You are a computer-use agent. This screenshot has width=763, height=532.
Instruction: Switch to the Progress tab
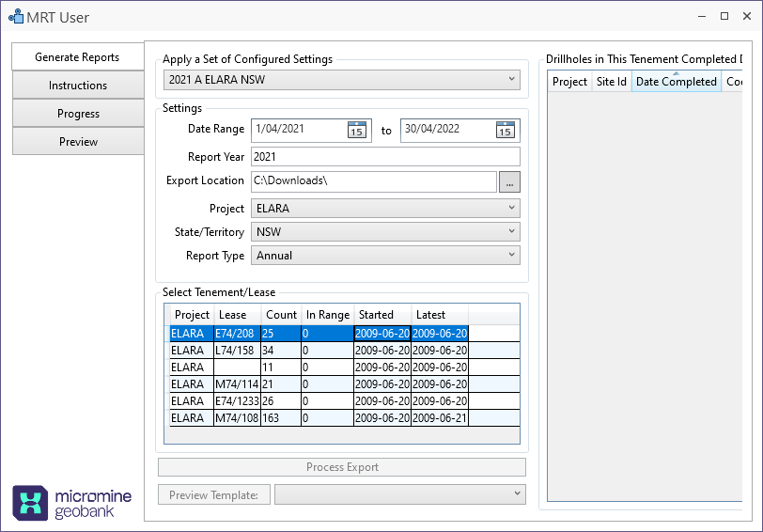78,114
